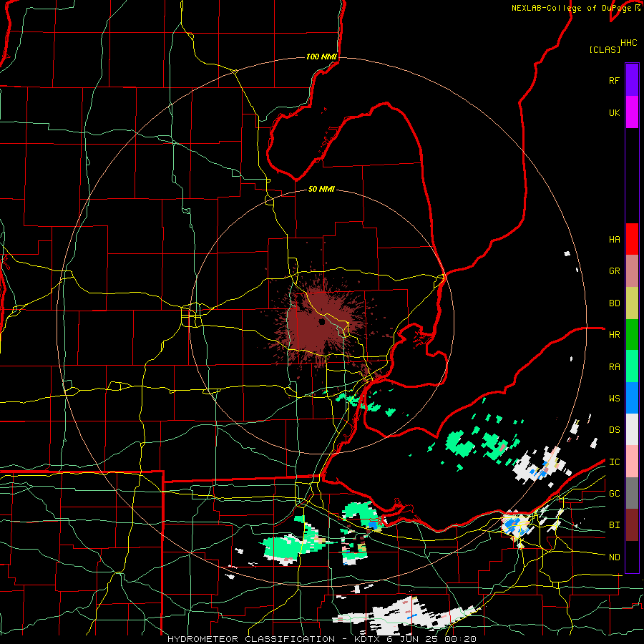Screen dimensions: 644x644
Task: Click the 'ND' legend label
Action: 614,557
